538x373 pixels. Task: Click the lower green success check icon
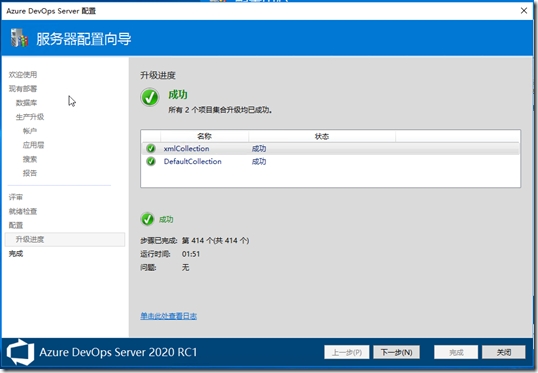(x=147, y=219)
